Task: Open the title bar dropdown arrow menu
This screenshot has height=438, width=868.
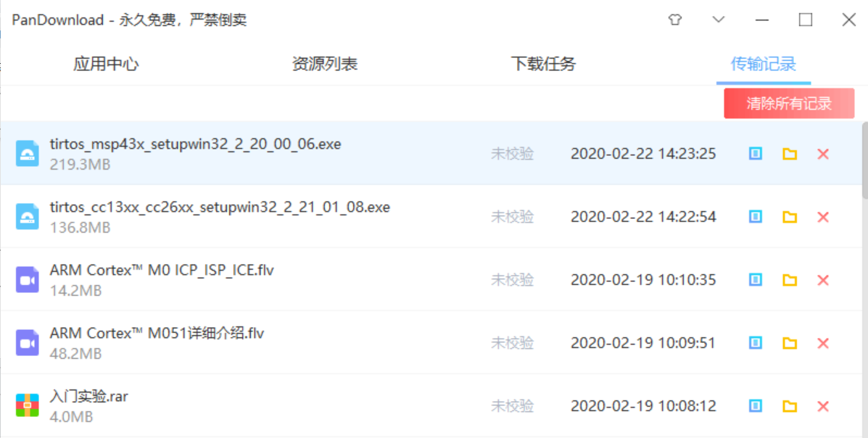Action: click(x=719, y=20)
